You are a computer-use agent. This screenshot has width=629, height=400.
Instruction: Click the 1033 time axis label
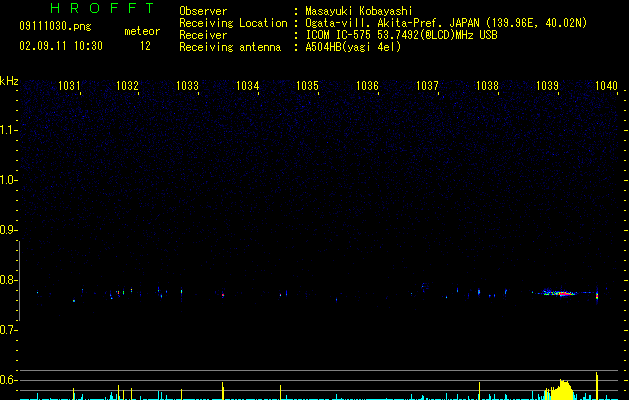187,86
